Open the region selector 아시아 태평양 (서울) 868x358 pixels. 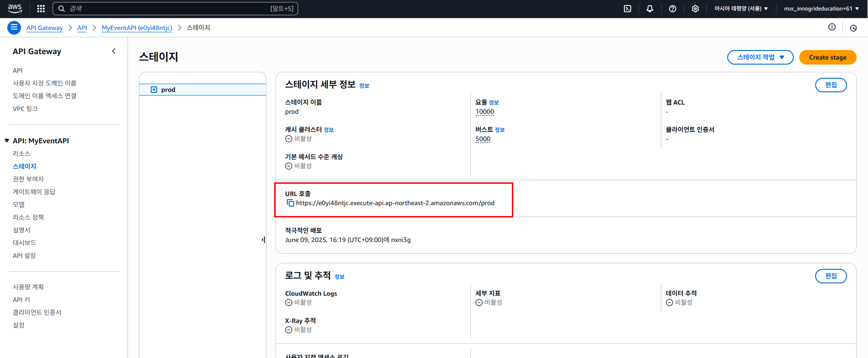pyautogui.click(x=741, y=9)
